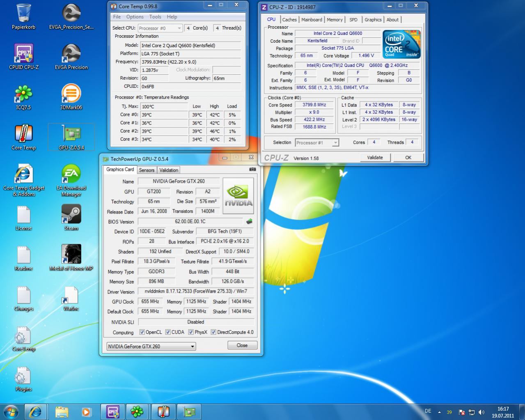The height and width of the screenshot is (420, 525).
Task: Click the Driver Version text field
Action: [x=196, y=291]
